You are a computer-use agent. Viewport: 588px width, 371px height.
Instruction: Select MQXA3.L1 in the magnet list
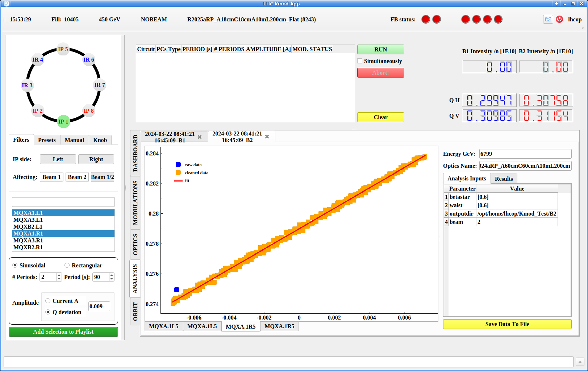coord(63,220)
